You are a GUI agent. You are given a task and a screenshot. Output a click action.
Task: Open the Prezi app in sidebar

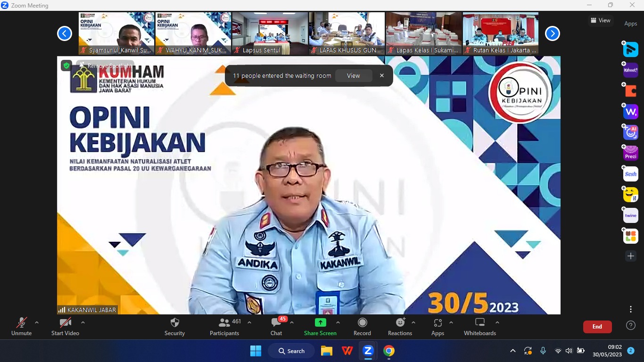pyautogui.click(x=630, y=153)
